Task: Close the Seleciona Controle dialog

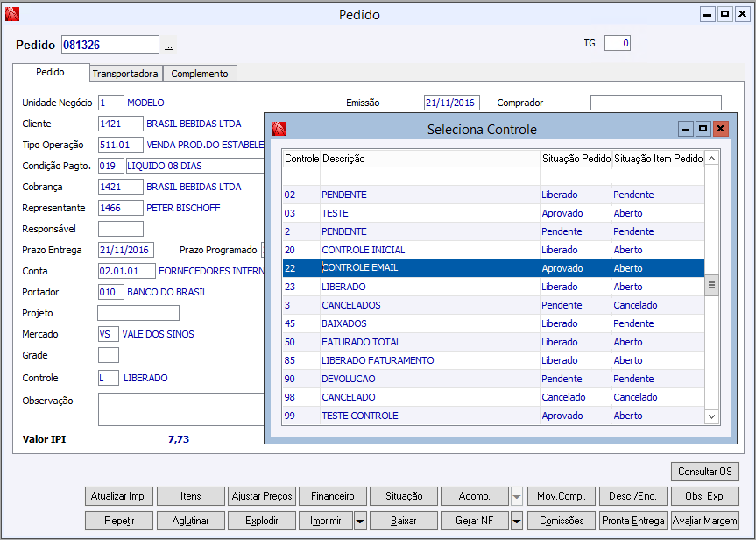Action: (x=720, y=129)
